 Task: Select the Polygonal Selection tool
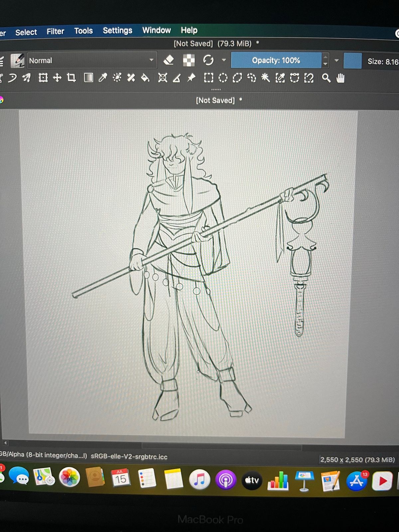click(237, 78)
